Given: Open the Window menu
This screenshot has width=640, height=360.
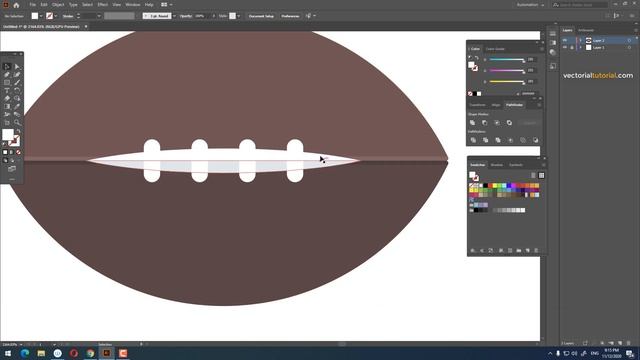Looking at the screenshot, I should click(x=133, y=5).
